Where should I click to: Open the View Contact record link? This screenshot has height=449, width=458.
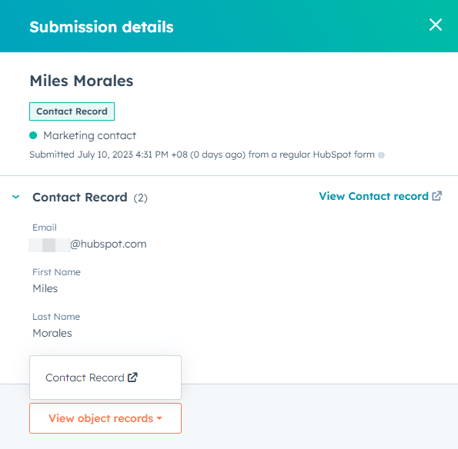pos(380,196)
